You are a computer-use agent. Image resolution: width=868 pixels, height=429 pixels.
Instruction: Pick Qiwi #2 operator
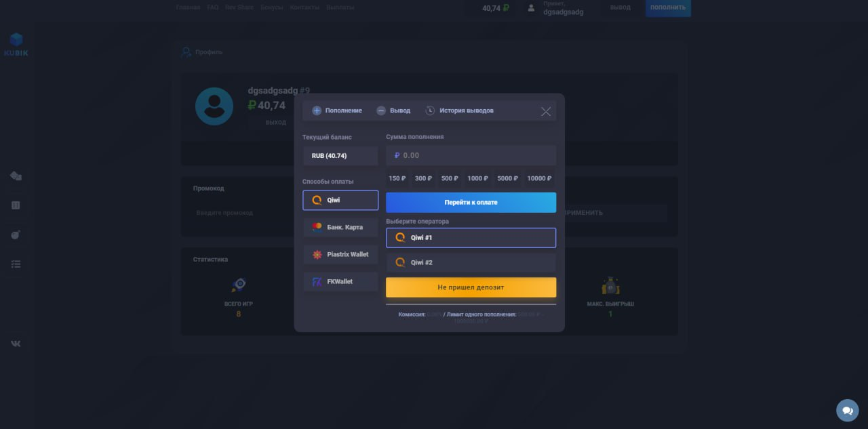pos(471,262)
